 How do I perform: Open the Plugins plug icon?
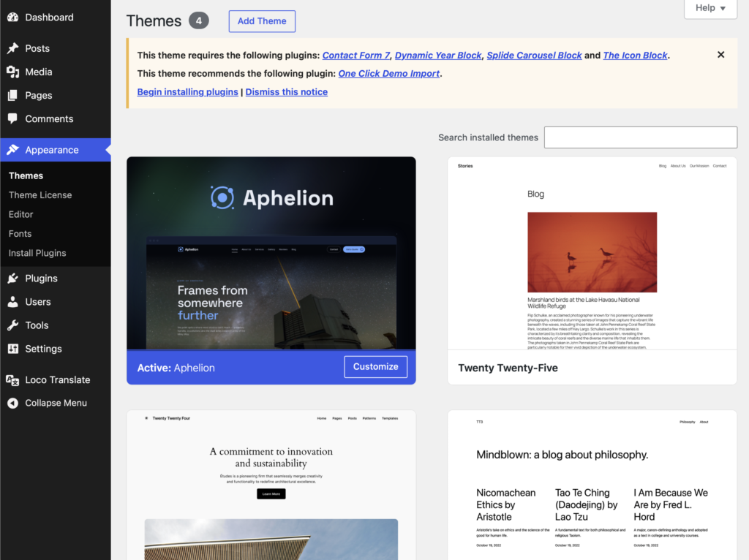coord(13,278)
